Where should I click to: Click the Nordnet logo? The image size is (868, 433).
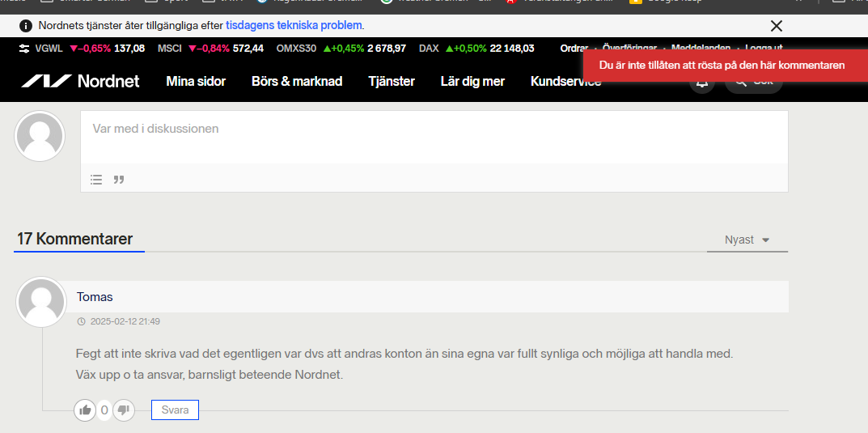coord(80,81)
